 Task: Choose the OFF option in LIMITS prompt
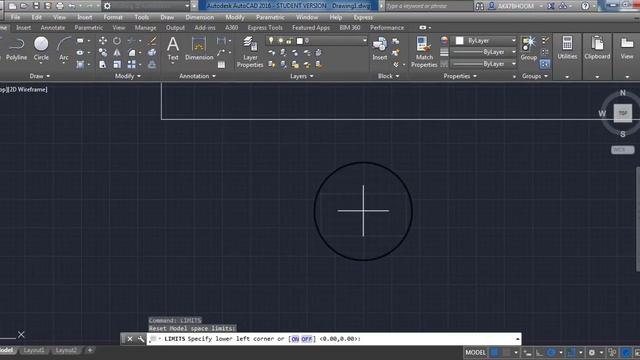pos(307,339)
